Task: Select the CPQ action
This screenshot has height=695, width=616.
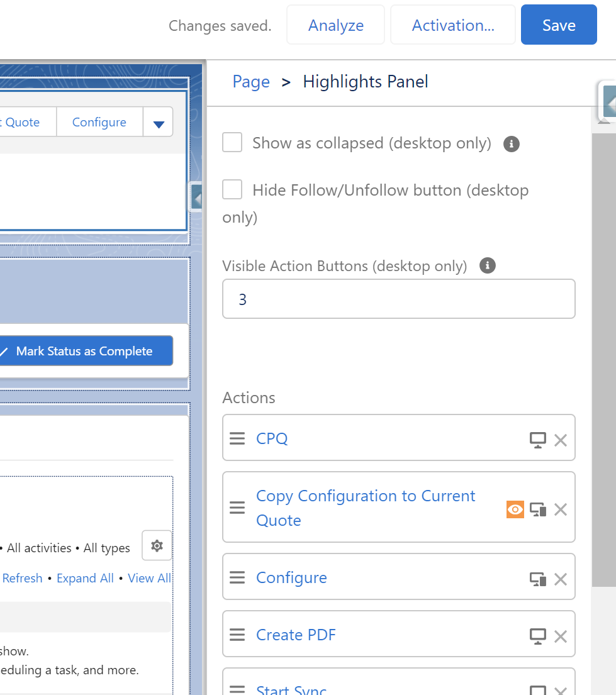Action: coord(272,438)
